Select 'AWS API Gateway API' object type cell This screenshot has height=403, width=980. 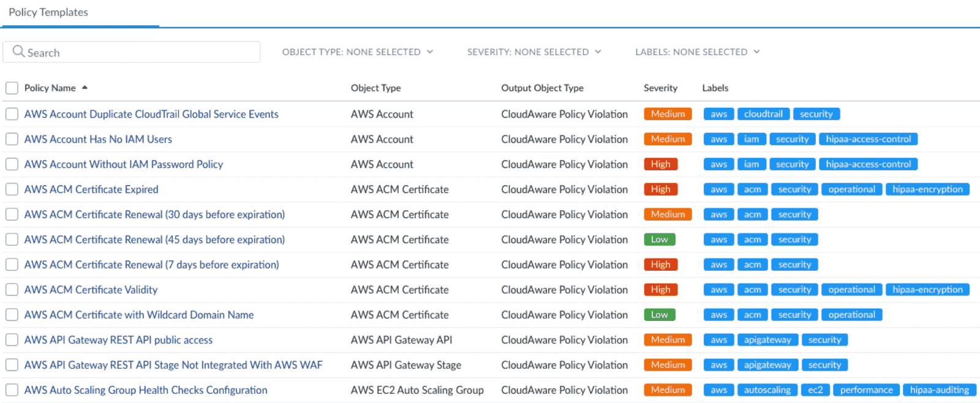(401, 340)
